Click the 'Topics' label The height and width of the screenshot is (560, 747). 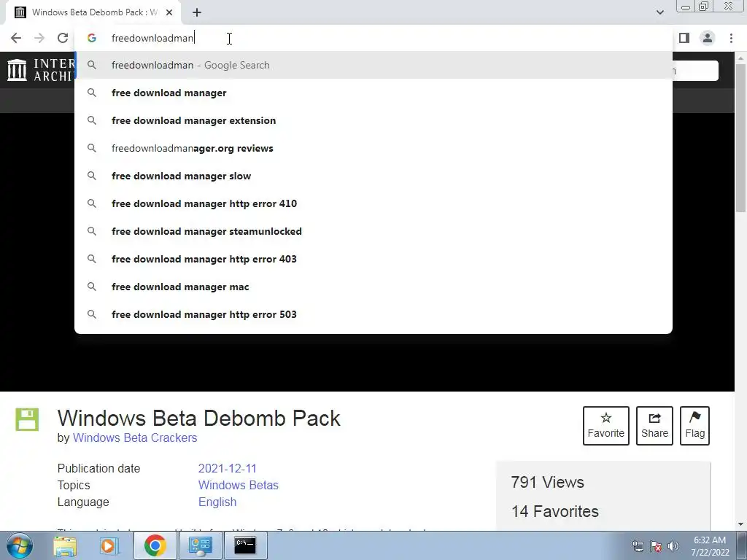tap(74, 485)
